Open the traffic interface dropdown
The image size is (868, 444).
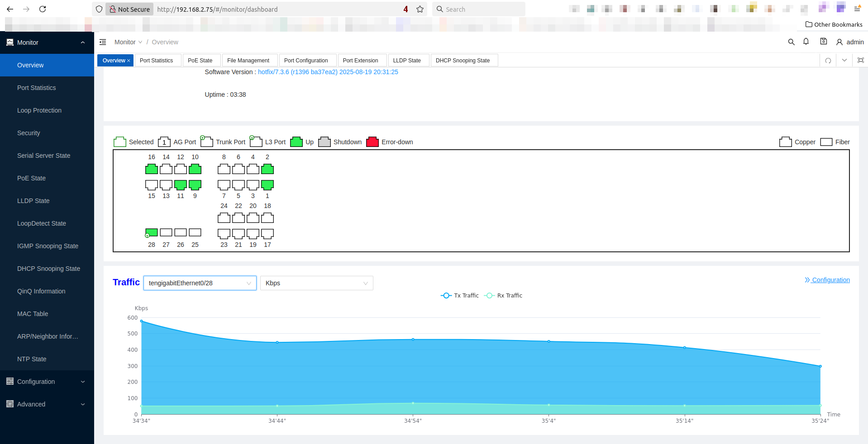coord(200,283)
